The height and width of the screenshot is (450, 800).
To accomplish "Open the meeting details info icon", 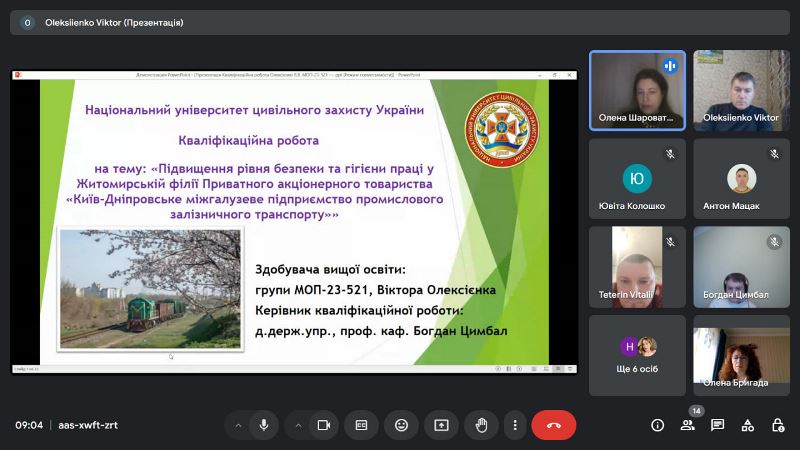I will [658, 425].
